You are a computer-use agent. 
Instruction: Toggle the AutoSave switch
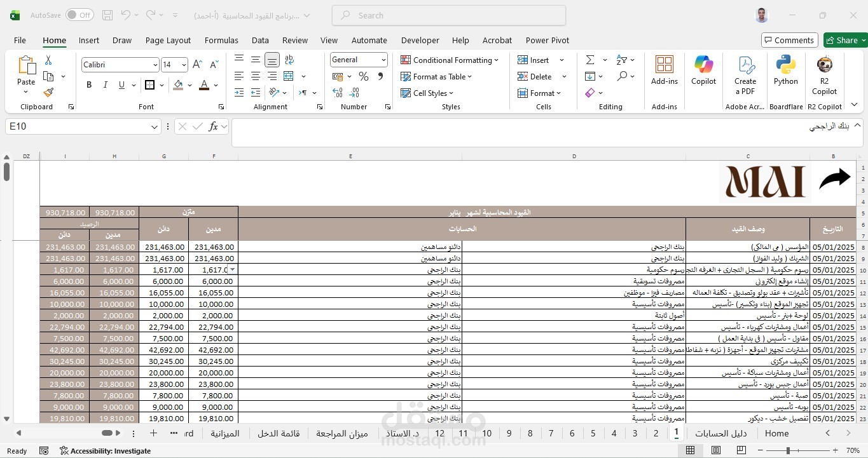(79, 15)
